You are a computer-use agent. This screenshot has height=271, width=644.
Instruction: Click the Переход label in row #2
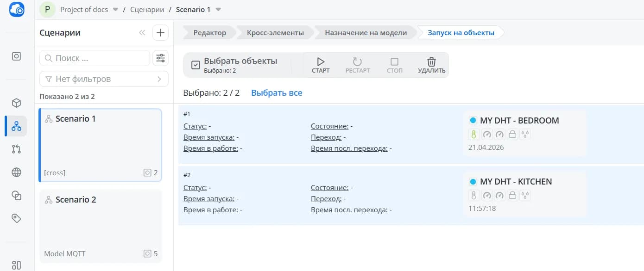pos(326,198)
